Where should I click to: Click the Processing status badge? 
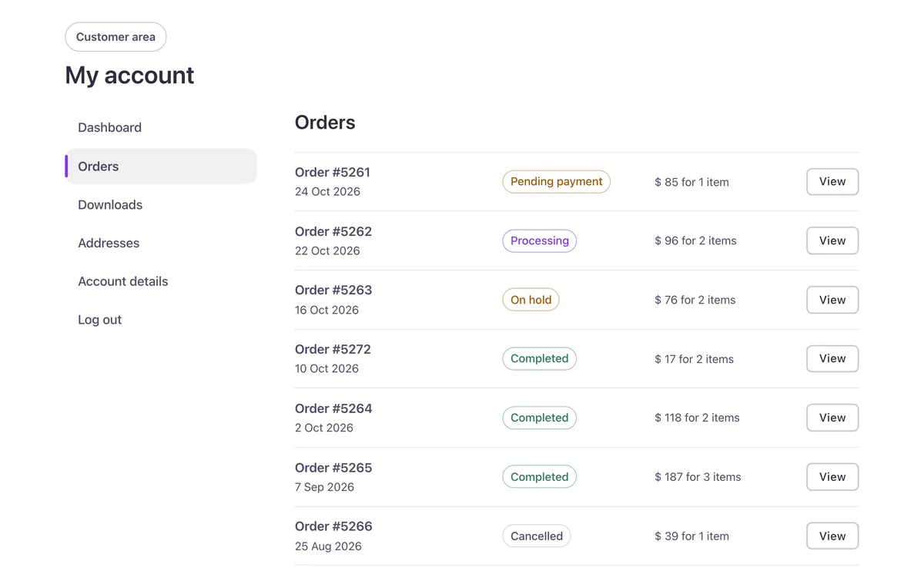pos(540,240)
